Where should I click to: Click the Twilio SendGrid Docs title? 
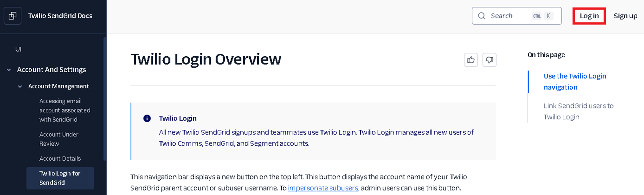tap(60, 16)
